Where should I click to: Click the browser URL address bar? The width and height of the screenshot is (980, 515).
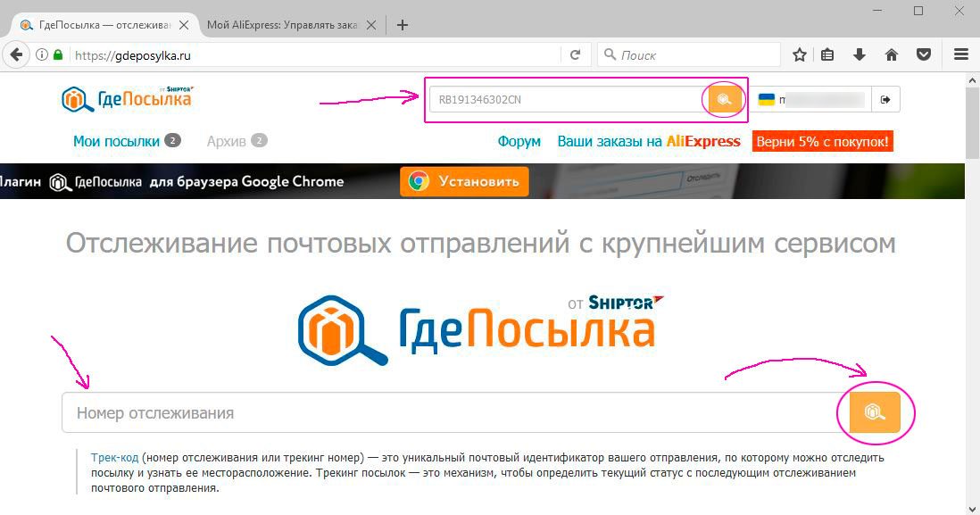point(316,55)
